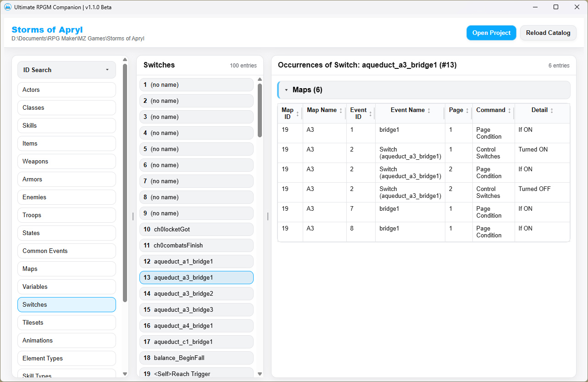Click the app logo in title bar
588x382 pixels.
click(7, 7)
